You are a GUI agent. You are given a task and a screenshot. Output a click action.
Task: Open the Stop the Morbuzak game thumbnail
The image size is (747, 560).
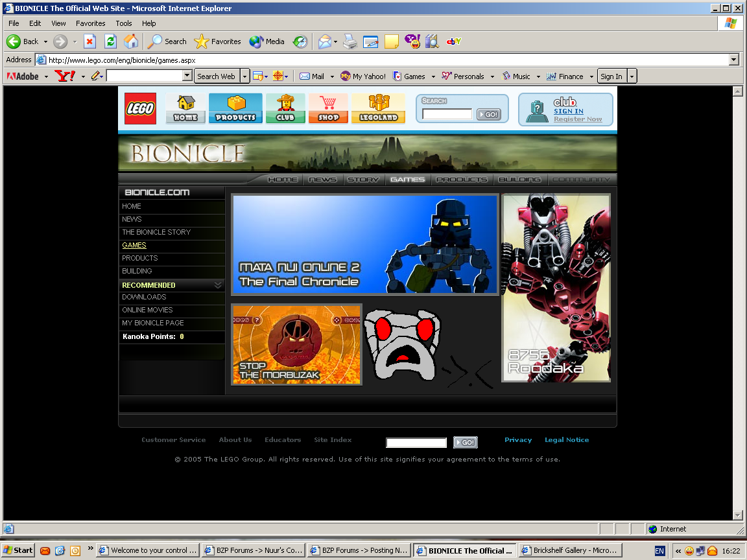[296, 344]
